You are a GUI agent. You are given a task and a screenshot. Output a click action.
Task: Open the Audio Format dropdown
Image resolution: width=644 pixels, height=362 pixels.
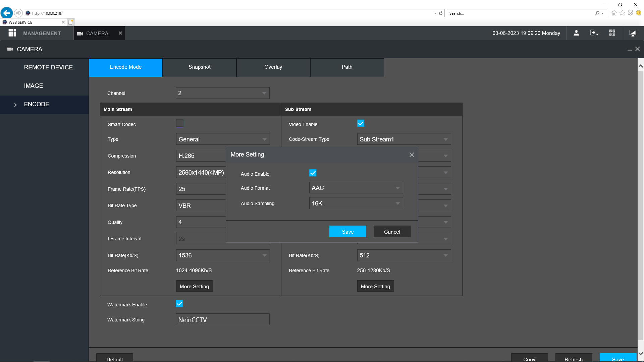(356, 188)
